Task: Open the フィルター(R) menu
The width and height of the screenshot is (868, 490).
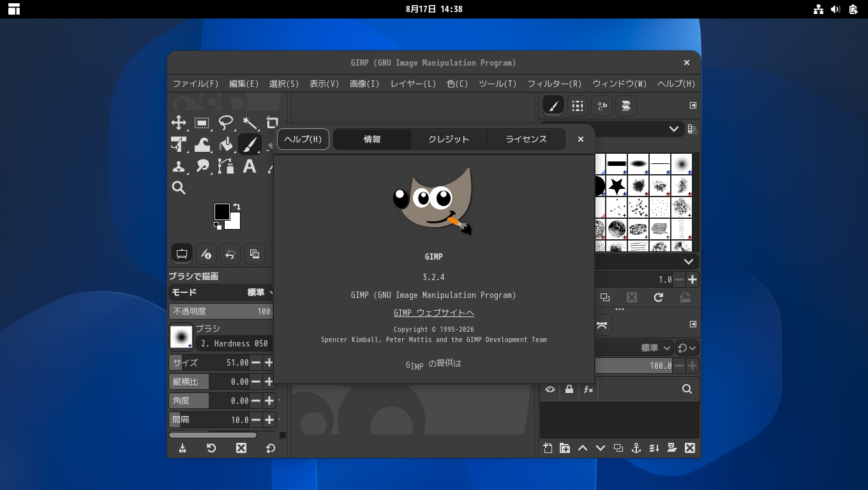Action: click(x=555, y=84)
